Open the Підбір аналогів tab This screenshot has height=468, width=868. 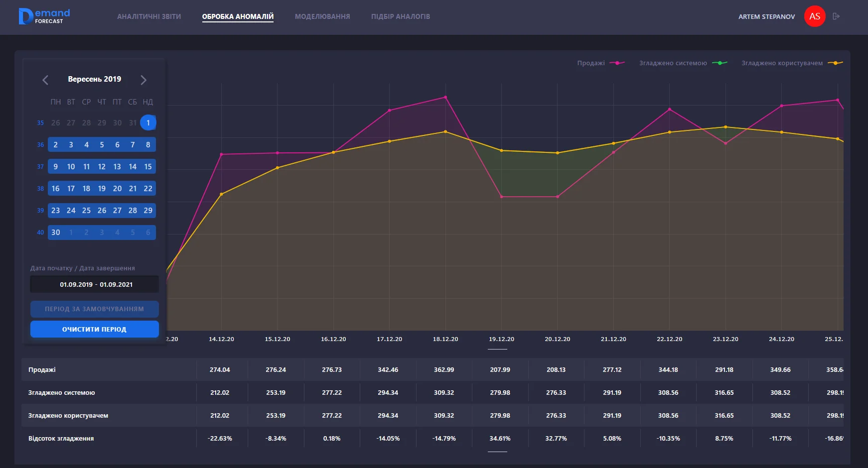pyautogui.click(x=400, y=16)
